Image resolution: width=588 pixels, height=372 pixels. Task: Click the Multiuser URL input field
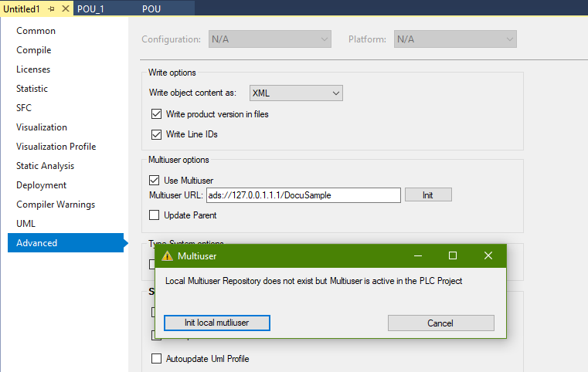pos(304,195)
